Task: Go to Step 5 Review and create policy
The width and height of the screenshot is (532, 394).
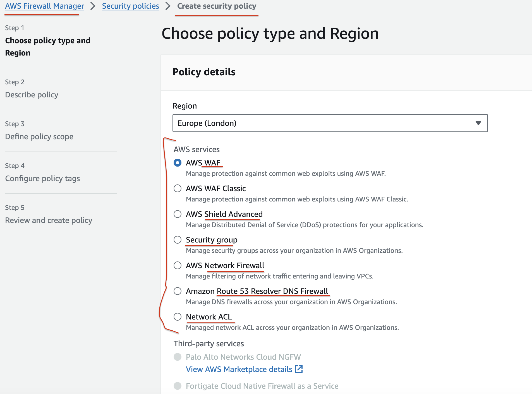Action: pyautogui.click(x=49, y=220)
